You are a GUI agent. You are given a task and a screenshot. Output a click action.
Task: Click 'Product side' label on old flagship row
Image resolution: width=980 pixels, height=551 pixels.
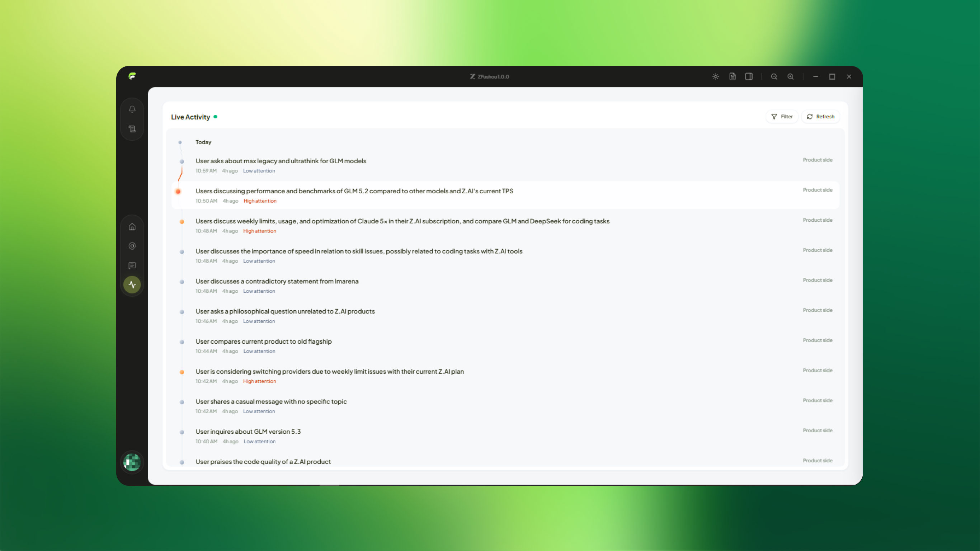[x=818, y=340]
